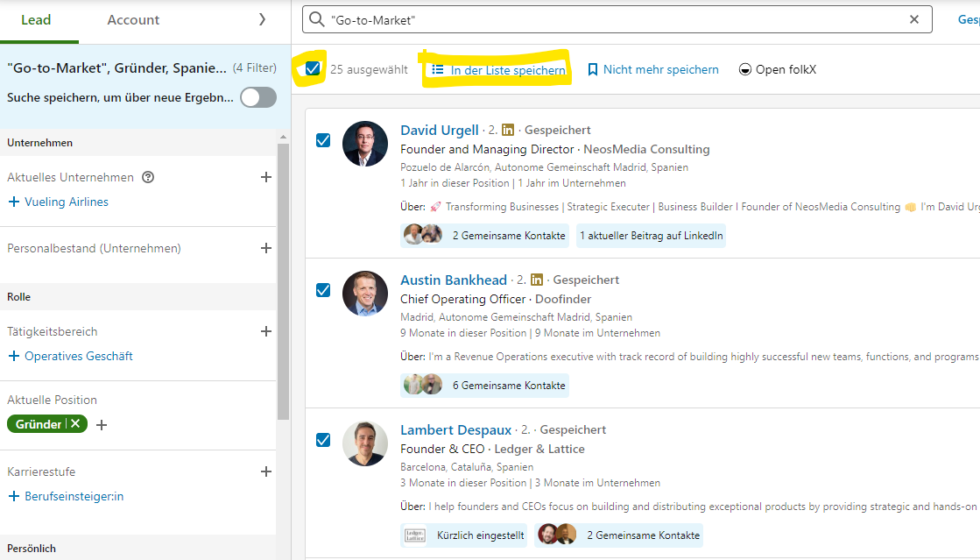The width and height of the screenshot is (980, 560).
Task: Open Lambert Despaux's profile photo
Action: click(365, 443)
